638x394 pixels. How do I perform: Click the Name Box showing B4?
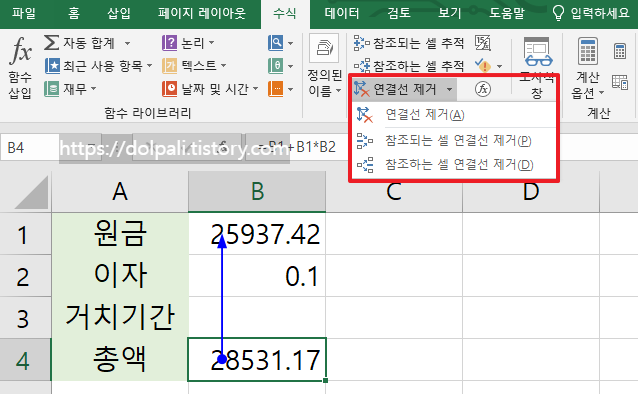(30, 147)
